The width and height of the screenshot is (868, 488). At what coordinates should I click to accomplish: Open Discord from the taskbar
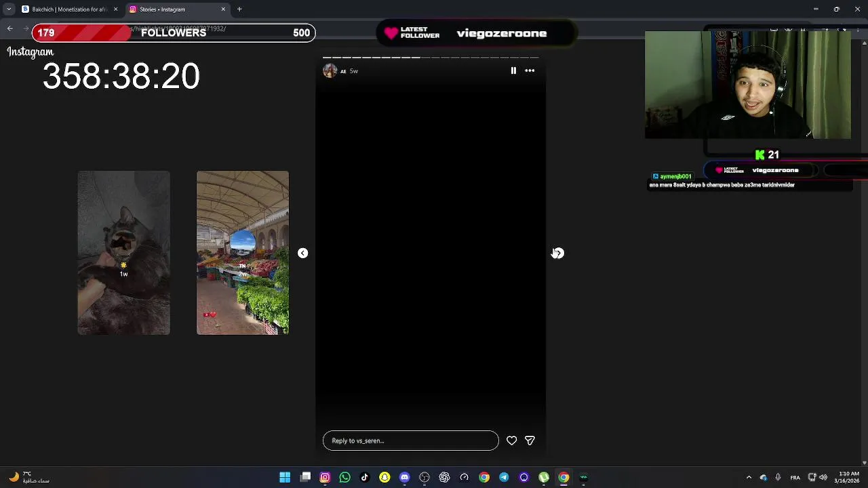pos(404,477)
